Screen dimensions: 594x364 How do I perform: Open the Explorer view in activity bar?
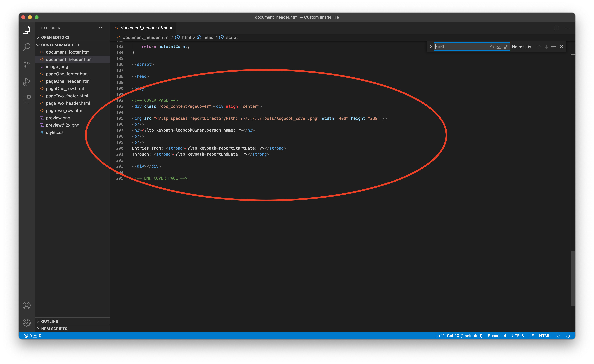pyautogui.click(x=26, y=30)
